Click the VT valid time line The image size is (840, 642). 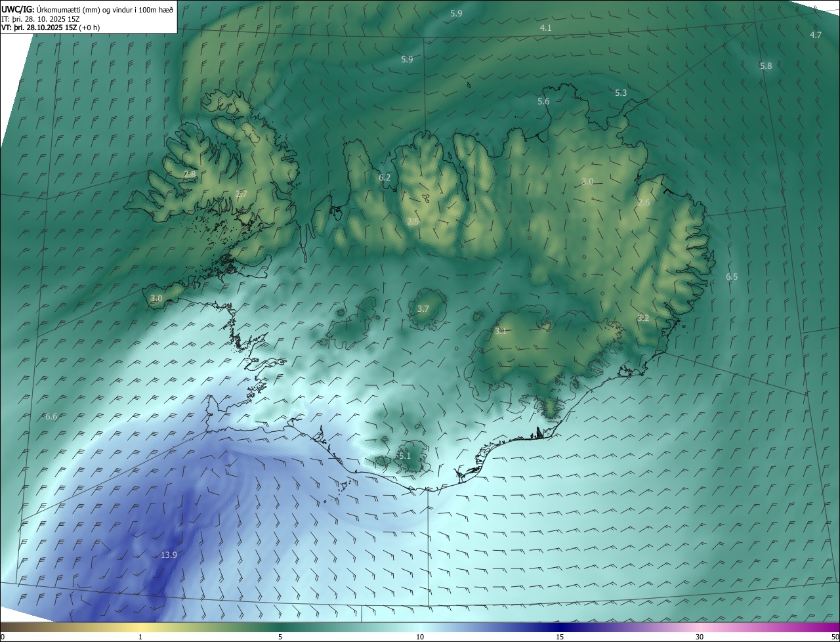[51, 28]
